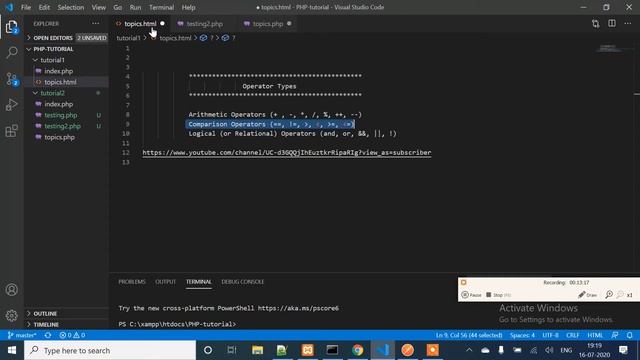Image resolution: width=640 pixels, height=360 pixels.
Task: Open the Run and Debug view
Action: [x=11, y=105]
